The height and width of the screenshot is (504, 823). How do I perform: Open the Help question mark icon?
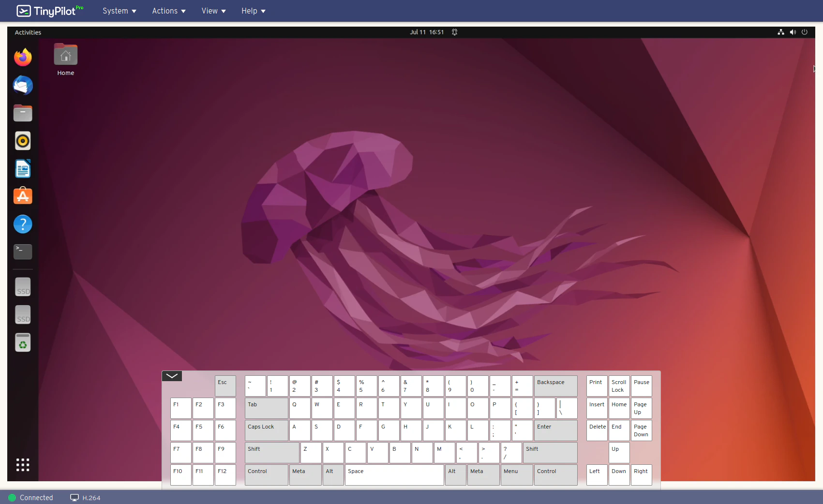point(23,224)
